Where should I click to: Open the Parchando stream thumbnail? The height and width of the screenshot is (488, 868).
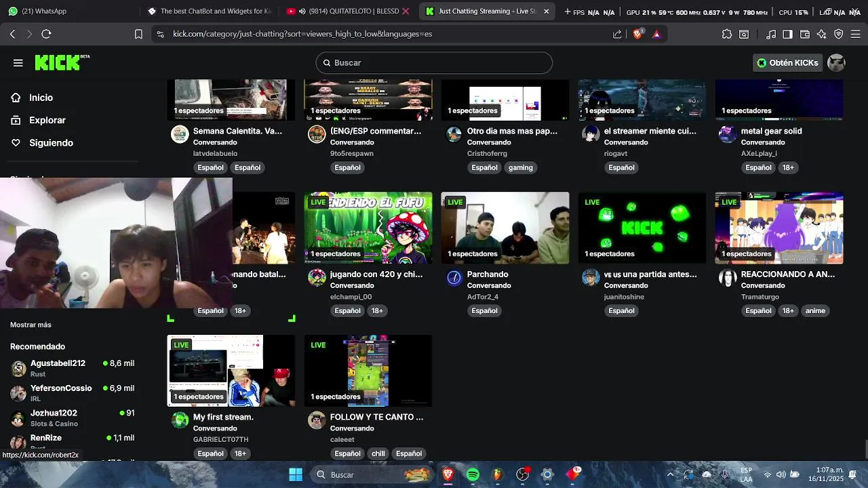[505, 228]
